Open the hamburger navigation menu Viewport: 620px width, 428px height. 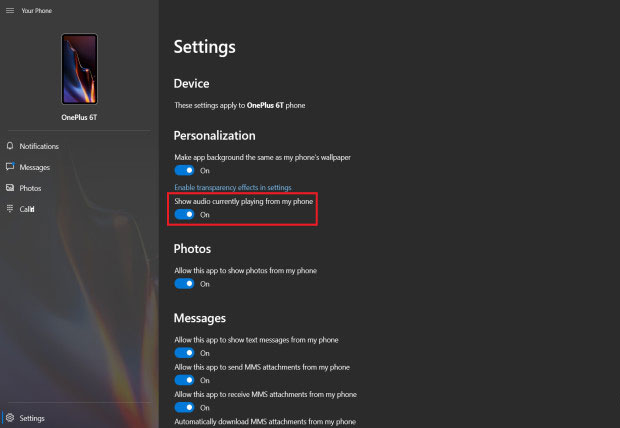pos(10,11)
